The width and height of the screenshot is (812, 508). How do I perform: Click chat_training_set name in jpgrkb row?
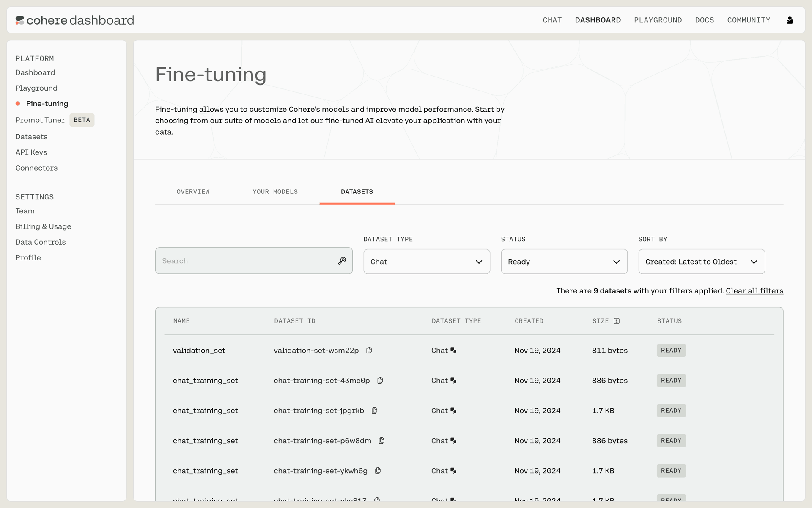[205, 410]
